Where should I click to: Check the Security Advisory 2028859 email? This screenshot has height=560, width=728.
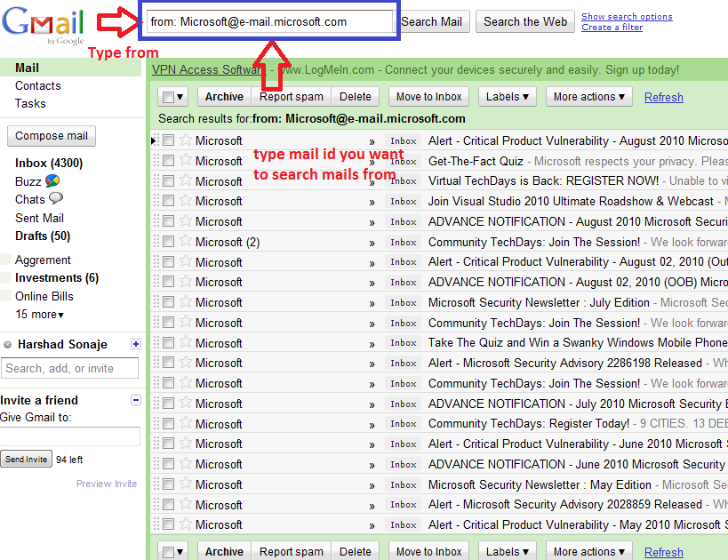[169, 504]
